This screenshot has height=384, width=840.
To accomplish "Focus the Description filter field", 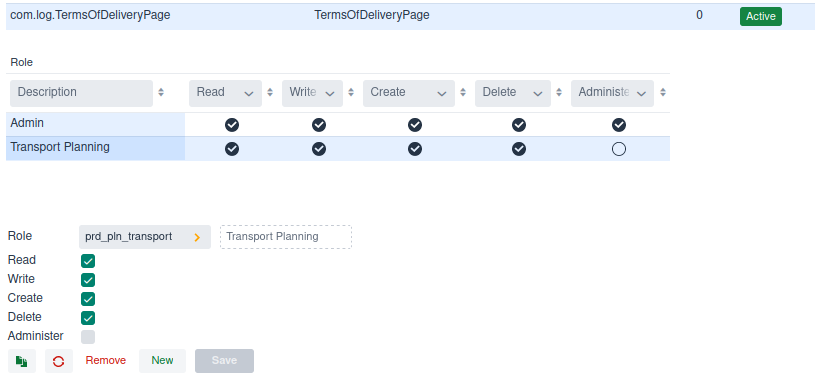I will [81, 93].
